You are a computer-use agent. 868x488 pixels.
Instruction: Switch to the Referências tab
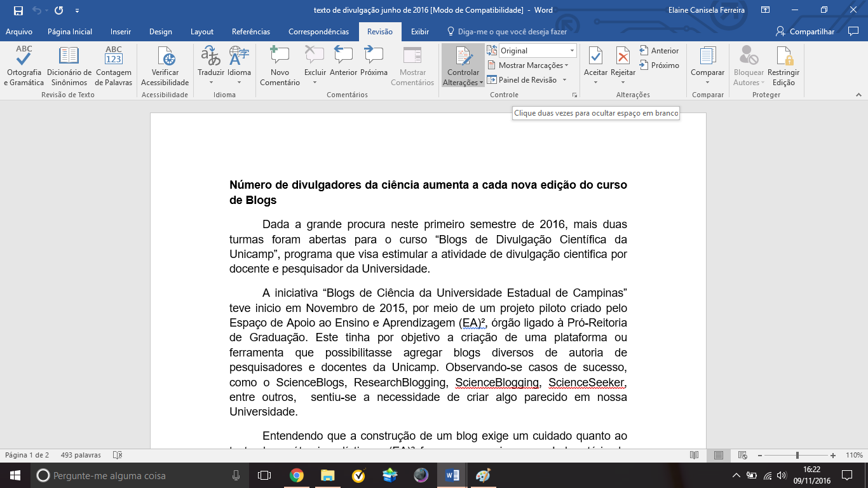tap(251, 32)
